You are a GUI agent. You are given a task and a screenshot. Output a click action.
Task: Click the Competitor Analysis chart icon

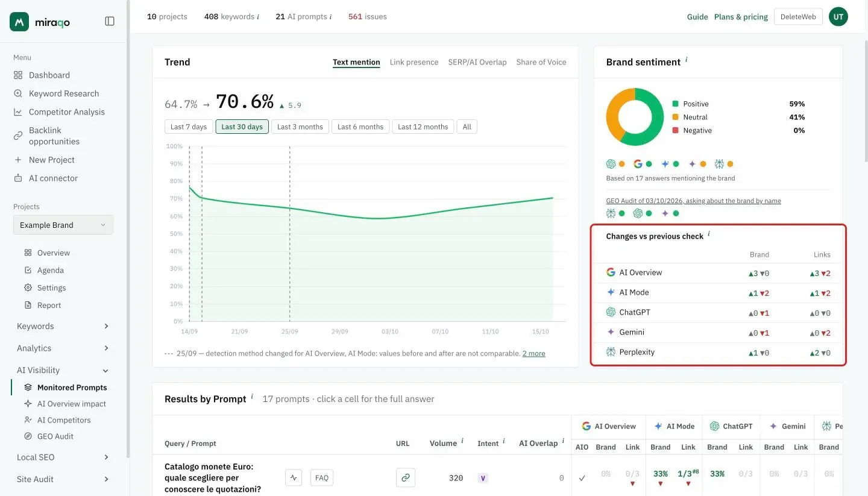click(18, 112)
